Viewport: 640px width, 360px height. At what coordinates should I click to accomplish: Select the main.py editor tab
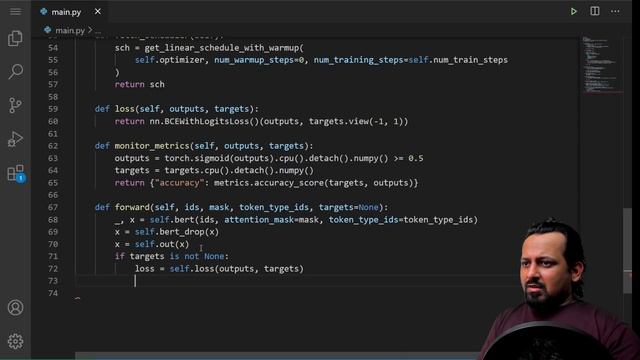click(70, 12)
